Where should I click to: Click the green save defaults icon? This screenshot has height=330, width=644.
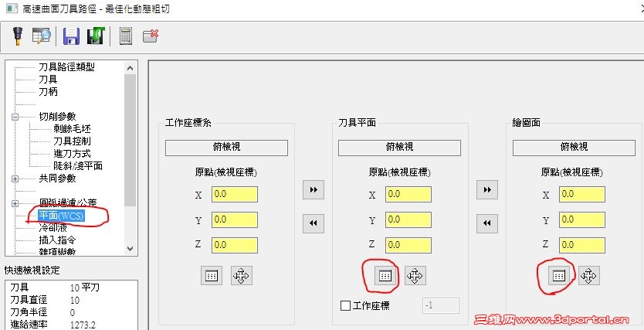96,36
